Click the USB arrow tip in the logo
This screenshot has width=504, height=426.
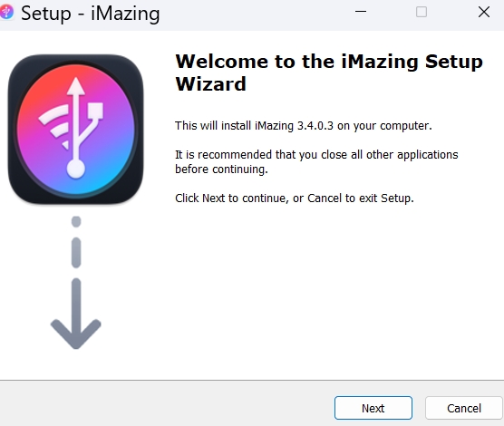coord(76,86)
